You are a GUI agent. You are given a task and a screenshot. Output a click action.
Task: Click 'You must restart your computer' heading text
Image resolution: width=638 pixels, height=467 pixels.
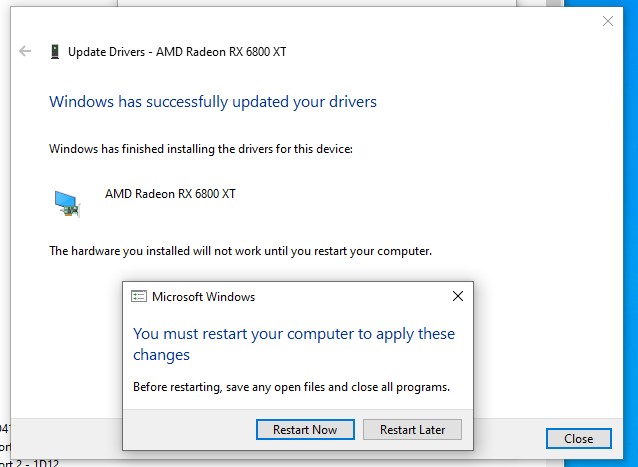pos(294,344)
